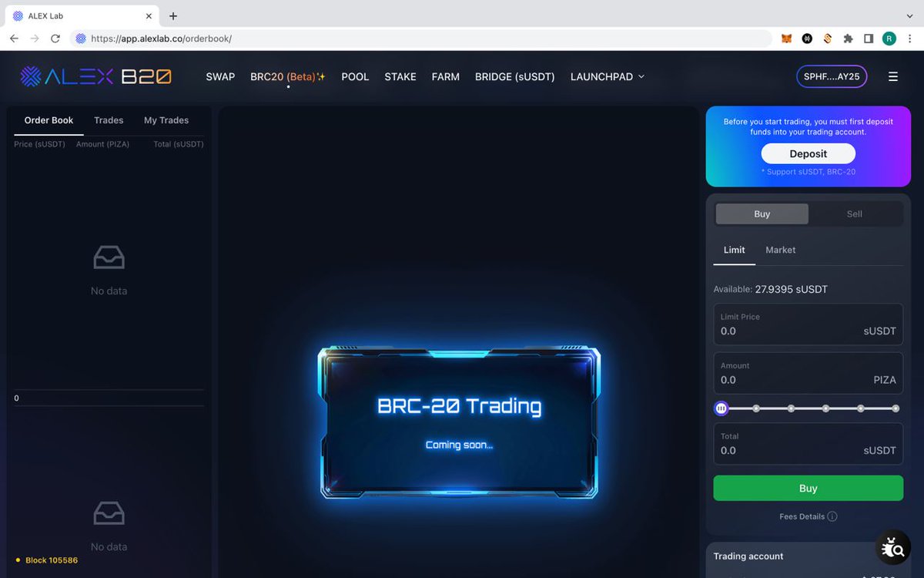The width and height of the screenshot is (924, 578).
Task: Click the Price (sUSDT) column header
Action: [x=39, y=144]
